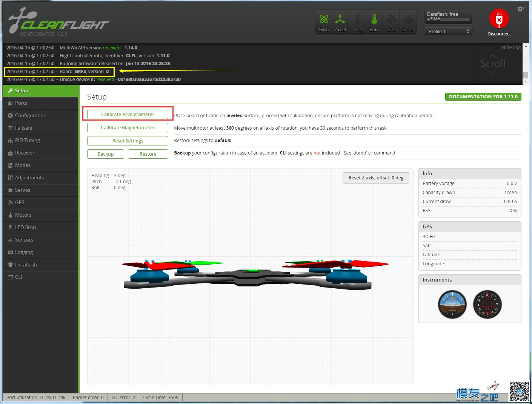Click the Baro sensor icon
532x404 pixels.
click(374, 23)
